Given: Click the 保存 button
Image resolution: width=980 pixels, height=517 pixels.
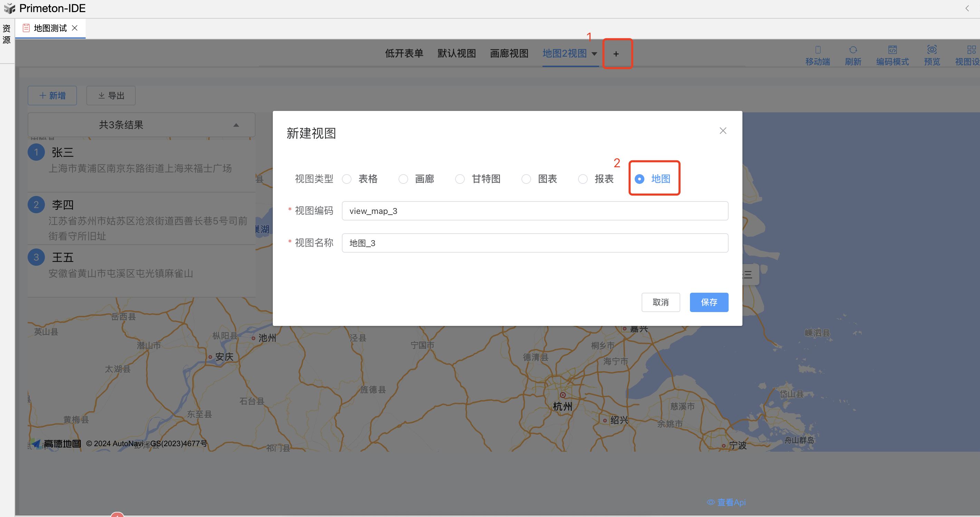Looking at the screenshot, I should pyautogui.click(x=709, y=302).
